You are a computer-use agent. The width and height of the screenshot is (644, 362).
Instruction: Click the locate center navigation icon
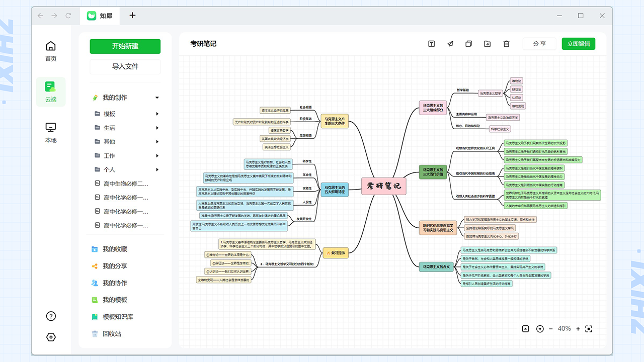tap(540, 329)
